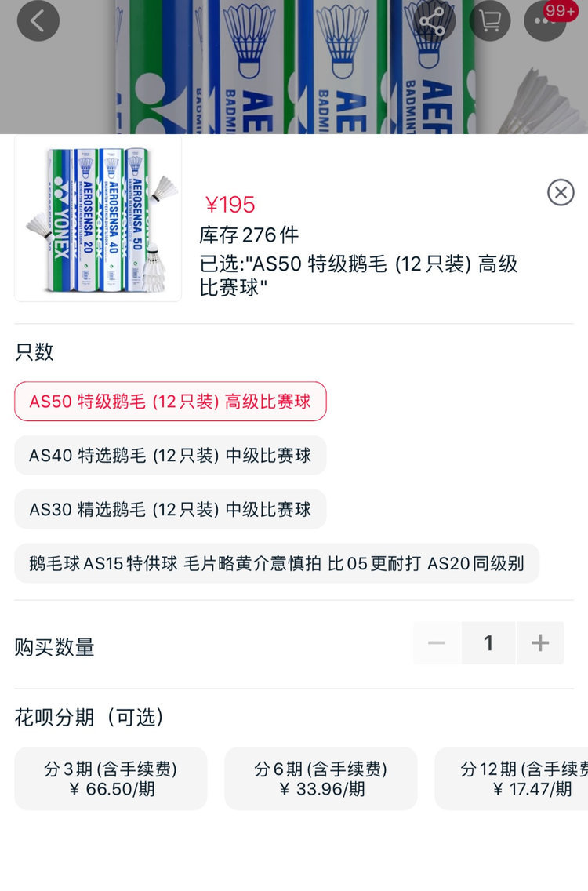Open the shopping cart icon
Screen dimensions: 588x891
[x=490, y=21]
